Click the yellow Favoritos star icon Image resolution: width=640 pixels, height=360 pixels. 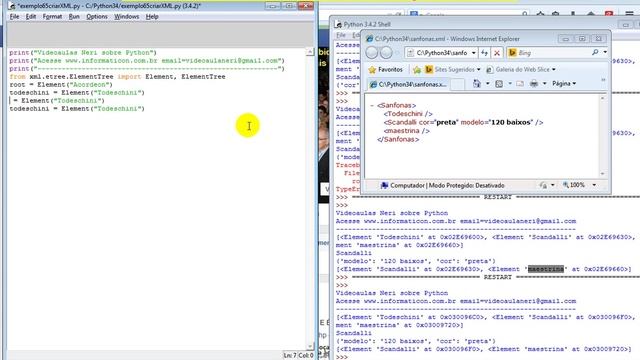pyautogui.click(x=372, y=70)
